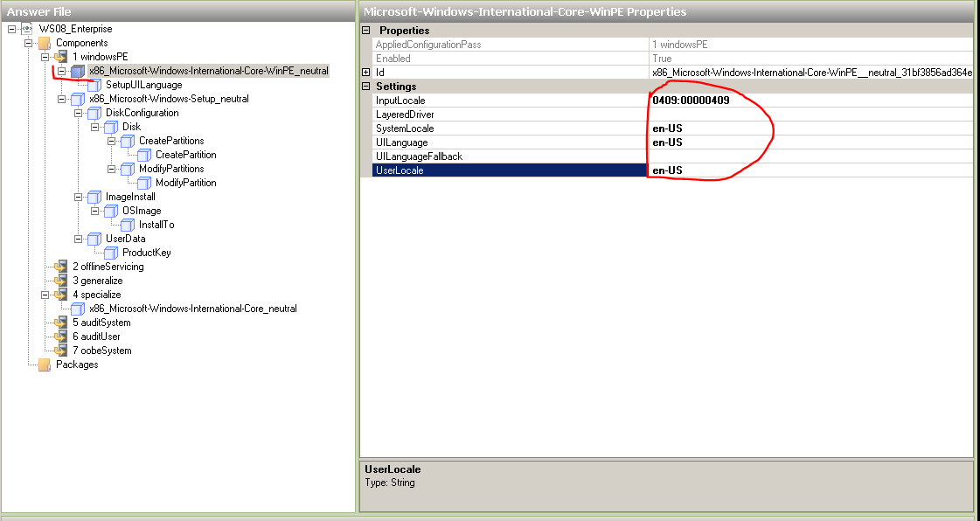Click the Windows-Setup_neutral cube icon
This screenshot has width=980, height=521.
tap(78, 99)
